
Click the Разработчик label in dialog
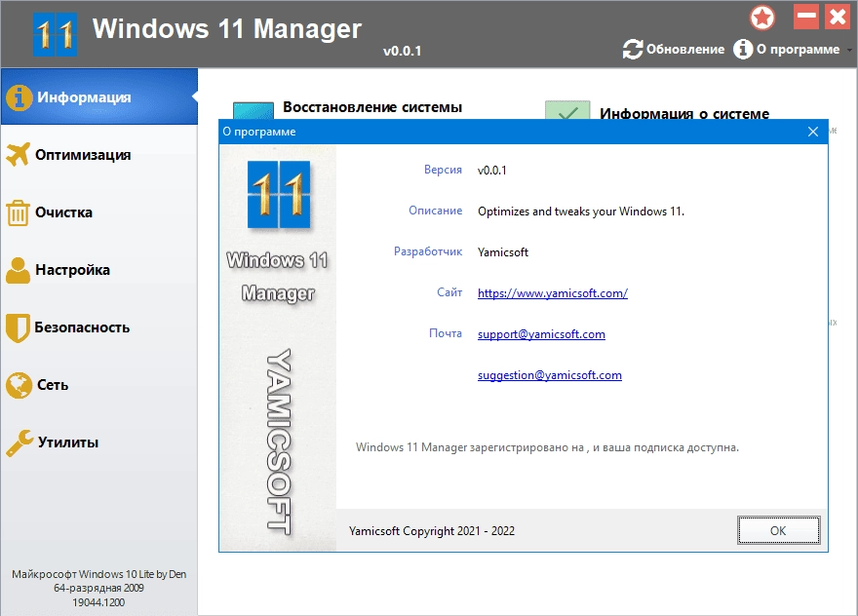click(428, 251)
